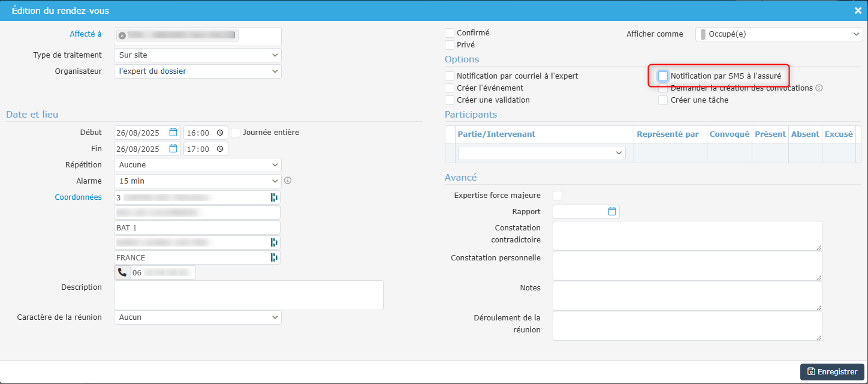
Task: Click the phone icon in Coordonnées
Action: (x=122, y=272)
